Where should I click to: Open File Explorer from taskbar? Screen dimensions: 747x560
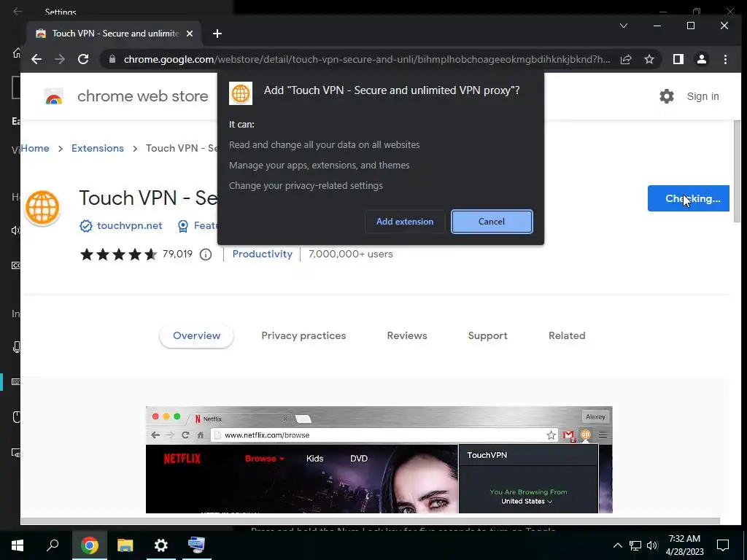pos(125,545)
